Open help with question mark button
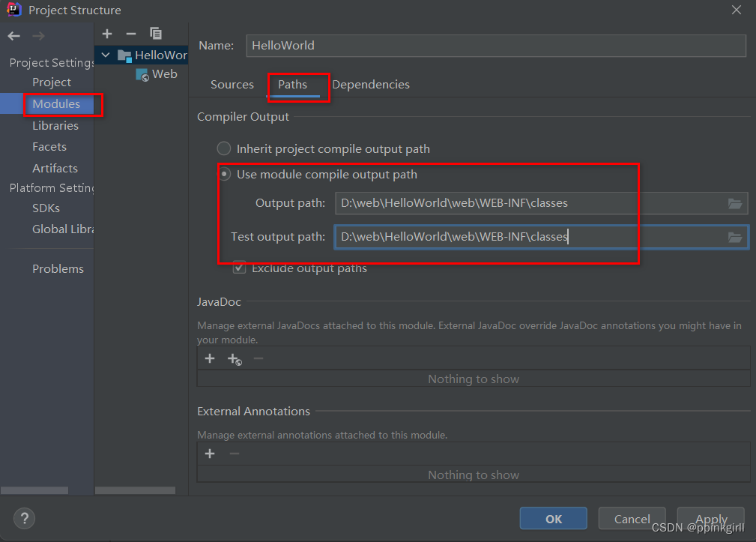This screenshot has width=756, height=542. [x=24, y=518]
